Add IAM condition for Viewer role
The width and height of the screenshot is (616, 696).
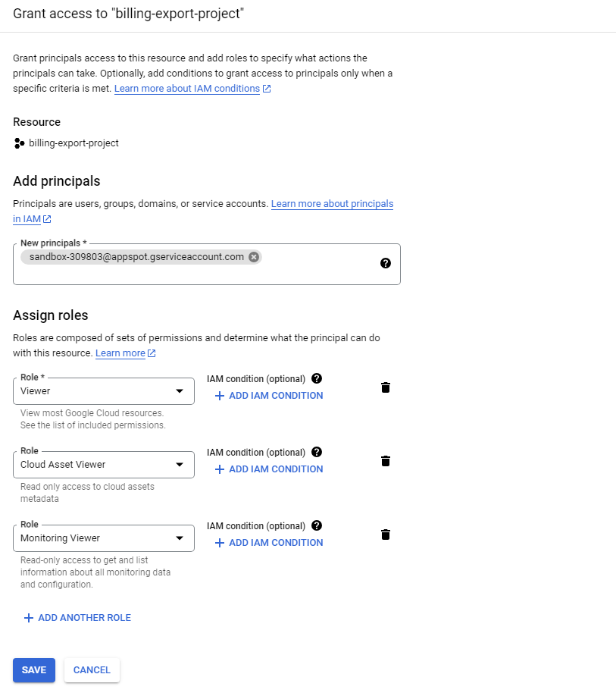[269, 396]
